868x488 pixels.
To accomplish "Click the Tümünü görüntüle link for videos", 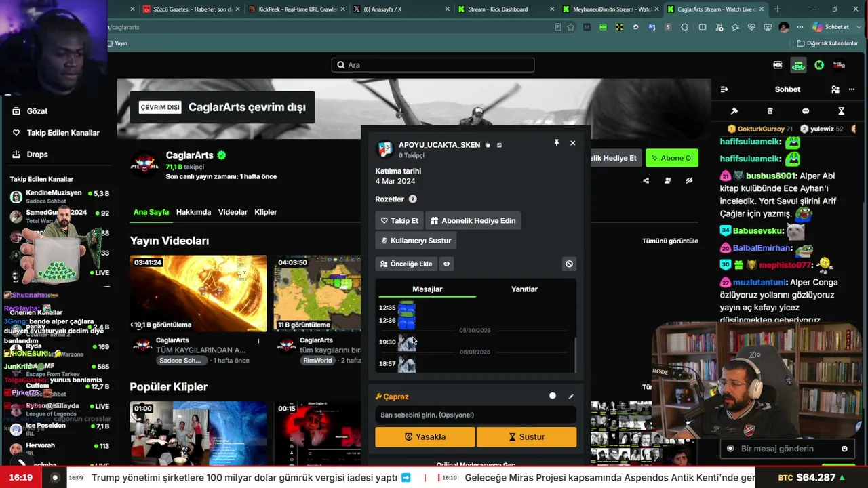I will click(670, 241).
